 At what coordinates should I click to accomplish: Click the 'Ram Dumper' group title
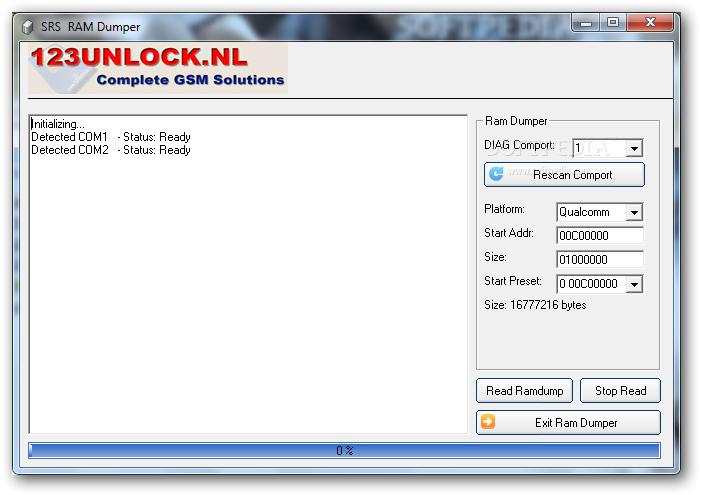coord(516,121)
